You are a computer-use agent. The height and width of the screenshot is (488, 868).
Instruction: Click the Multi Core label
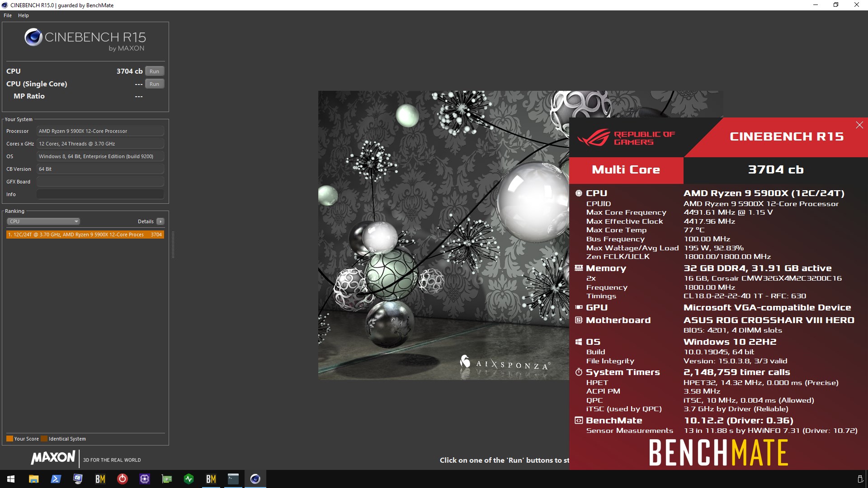point(626,170)
